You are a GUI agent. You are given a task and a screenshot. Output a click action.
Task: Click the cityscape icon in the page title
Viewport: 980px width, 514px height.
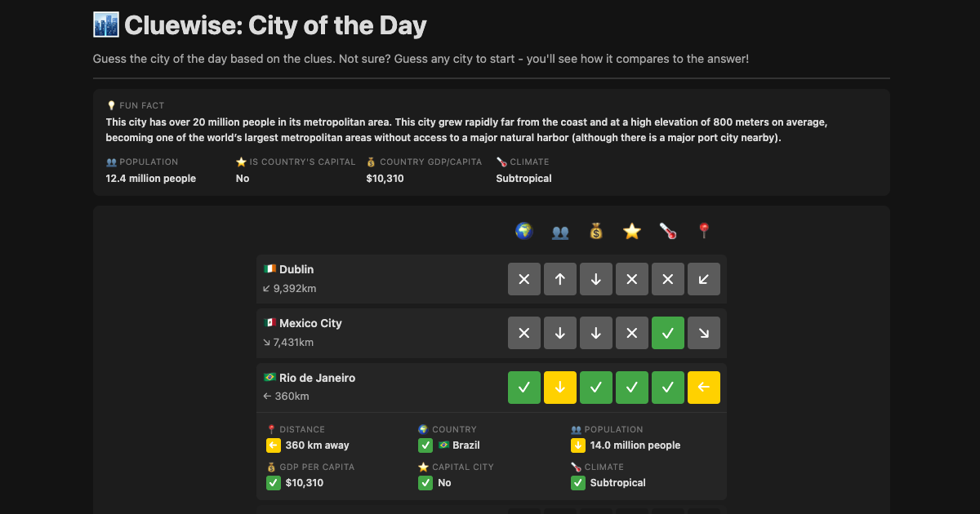(x=105, y=24)
